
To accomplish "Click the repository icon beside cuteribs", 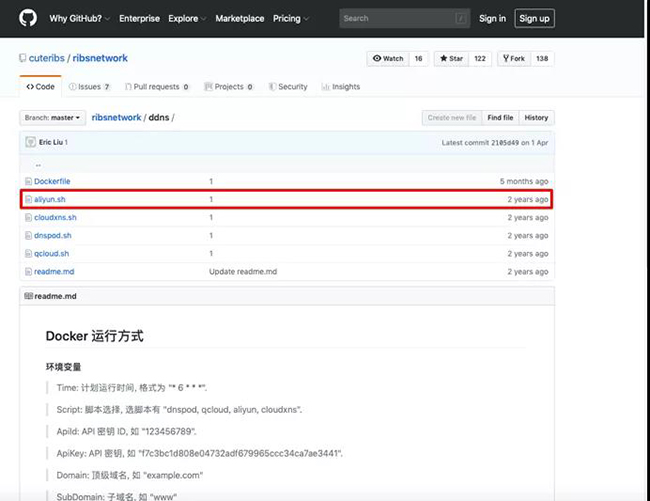I will coord(22,58).
